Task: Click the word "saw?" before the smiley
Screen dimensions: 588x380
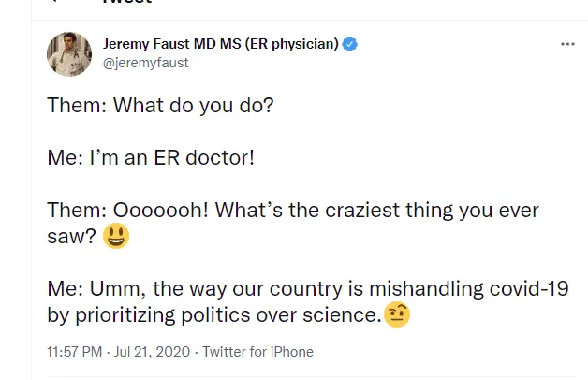Action: coord(71,237)
